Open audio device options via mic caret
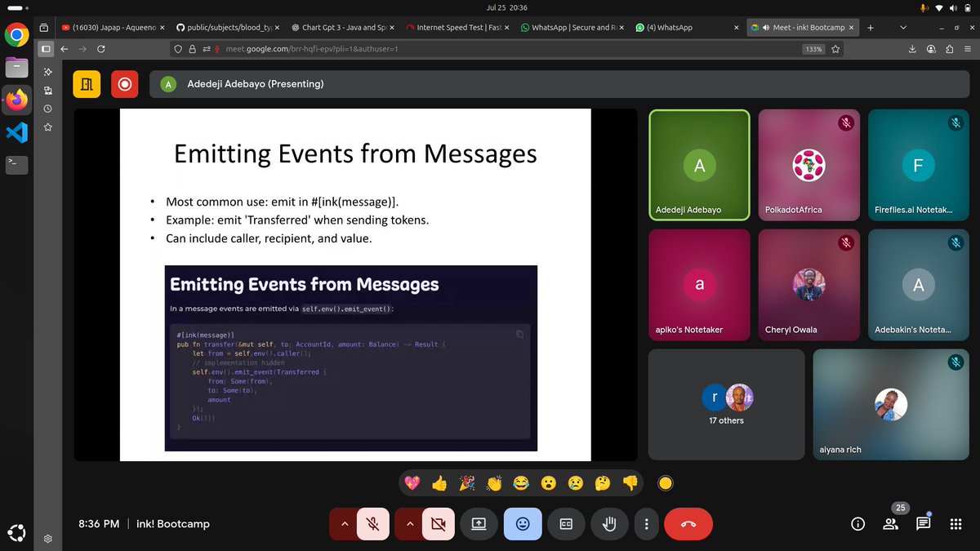 pyautogui.click(x=345, y=524)
